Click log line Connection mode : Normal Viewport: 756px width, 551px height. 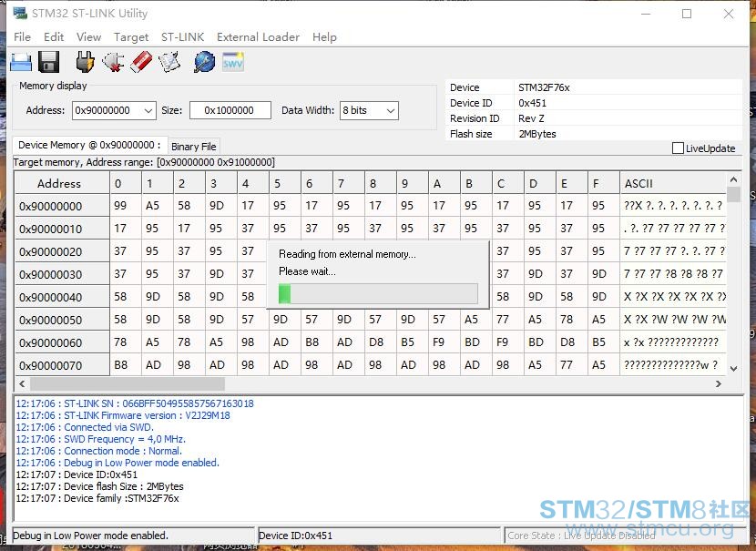pyautogui.click(x=99, y=451)
